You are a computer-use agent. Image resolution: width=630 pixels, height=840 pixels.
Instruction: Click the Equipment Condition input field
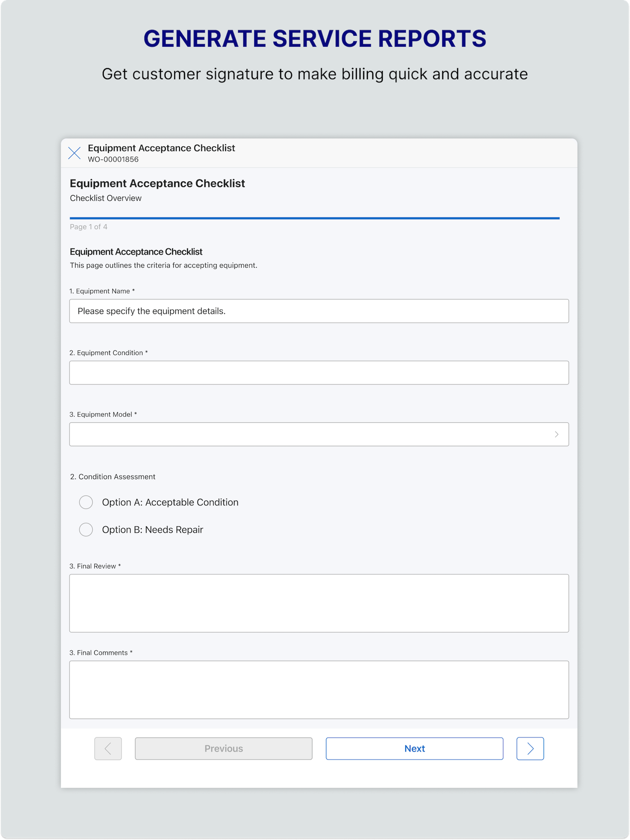[x=319, y=372]
